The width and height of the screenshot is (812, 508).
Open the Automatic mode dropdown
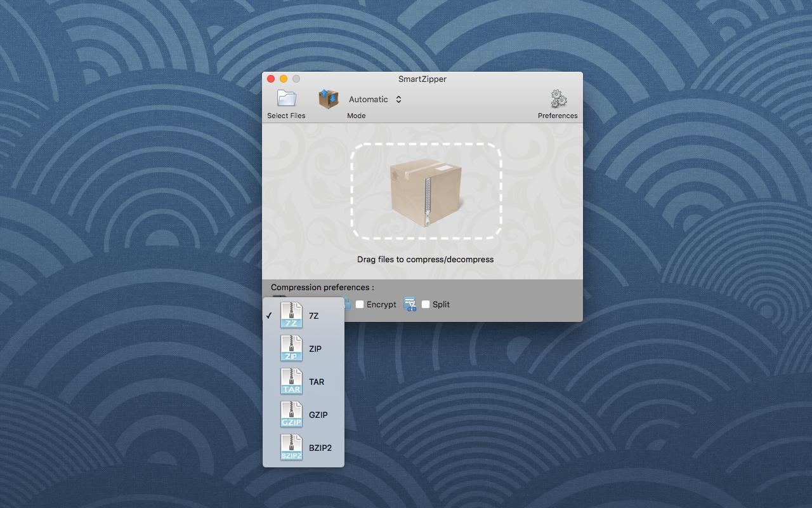point(376,99)
